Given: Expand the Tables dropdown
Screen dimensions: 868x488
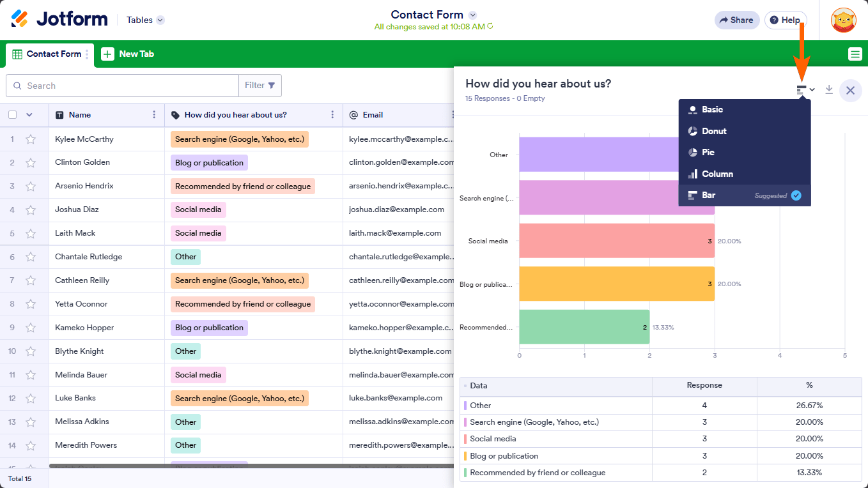Looking at the screenshot, I should pos(146,20).
